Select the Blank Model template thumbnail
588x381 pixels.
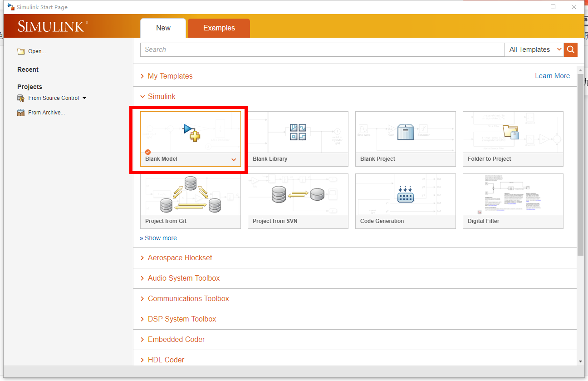191,132
